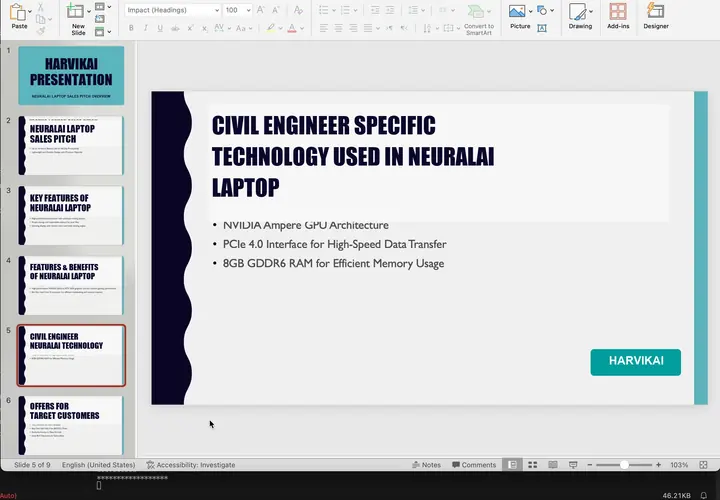Open Add-ins
Image resolution: width=720 pixels, height=500 pixels.
coord(618,17)
